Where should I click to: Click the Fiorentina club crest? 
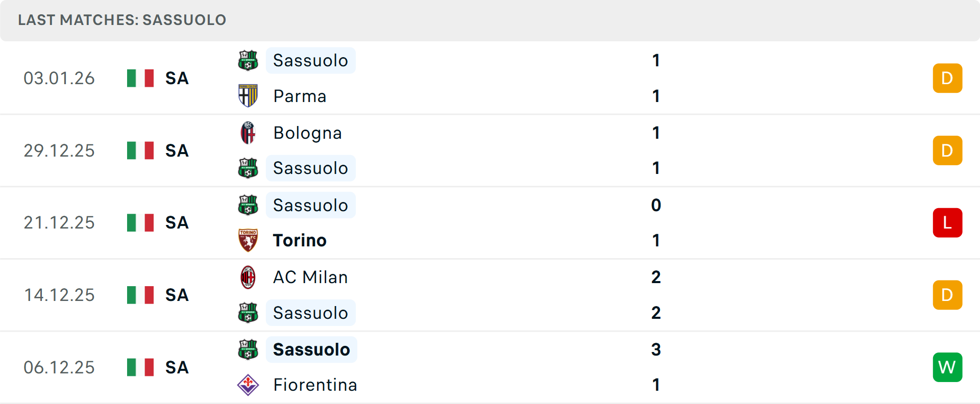click(x=248, y=385)
